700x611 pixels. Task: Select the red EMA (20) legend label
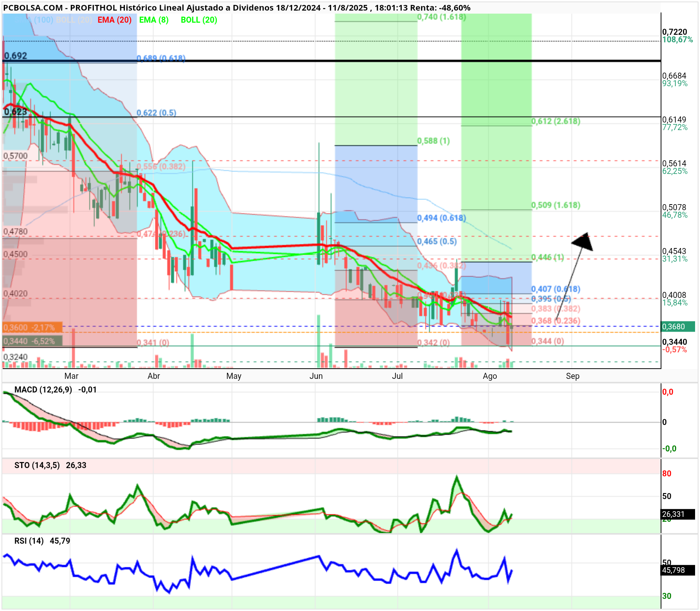click(114, 20)
